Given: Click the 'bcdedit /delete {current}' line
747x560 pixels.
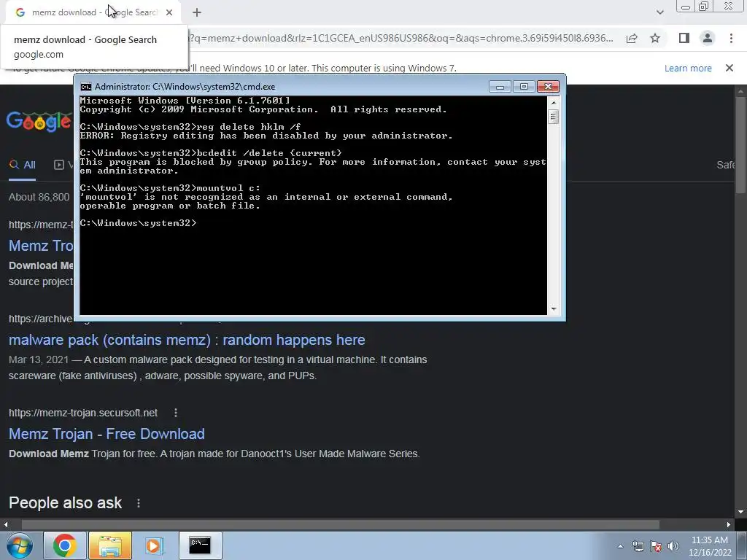Looking at the screenshot, I should 211,153.
